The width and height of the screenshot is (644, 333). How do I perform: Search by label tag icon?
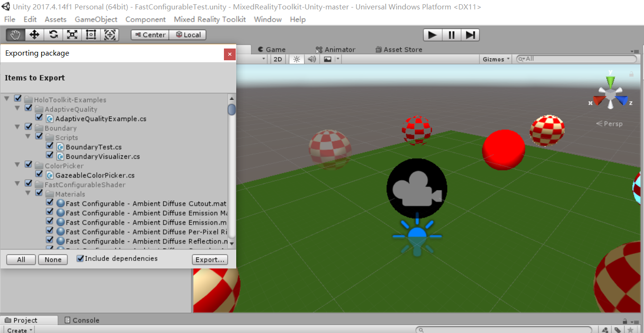[618, 330]
